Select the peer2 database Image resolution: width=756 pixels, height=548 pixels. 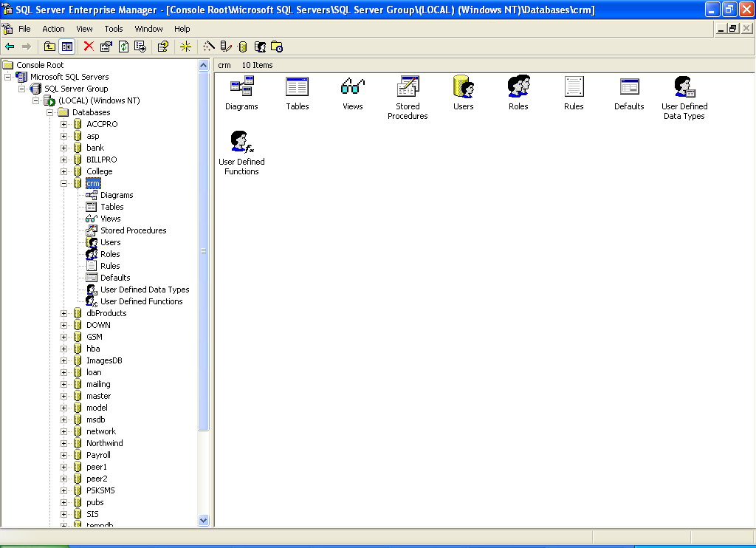pyautogui.click(x=97, y=479)
